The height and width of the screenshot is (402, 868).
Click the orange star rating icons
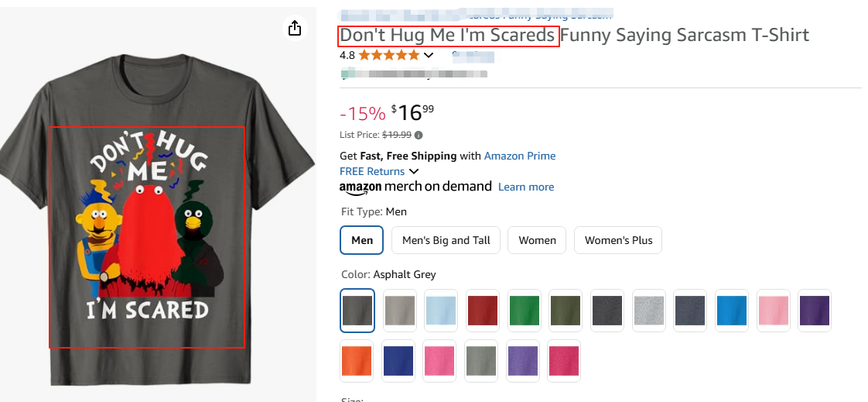tap(389, 55)
